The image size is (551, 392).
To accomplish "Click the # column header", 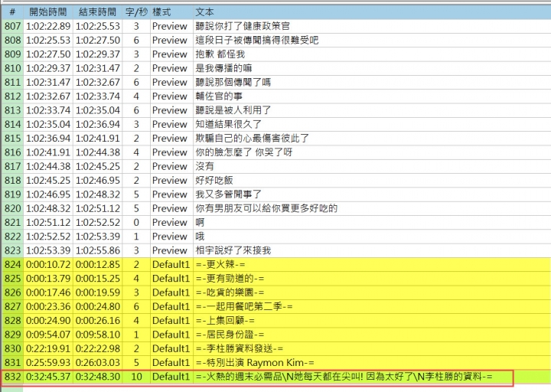I will (13, 12).
